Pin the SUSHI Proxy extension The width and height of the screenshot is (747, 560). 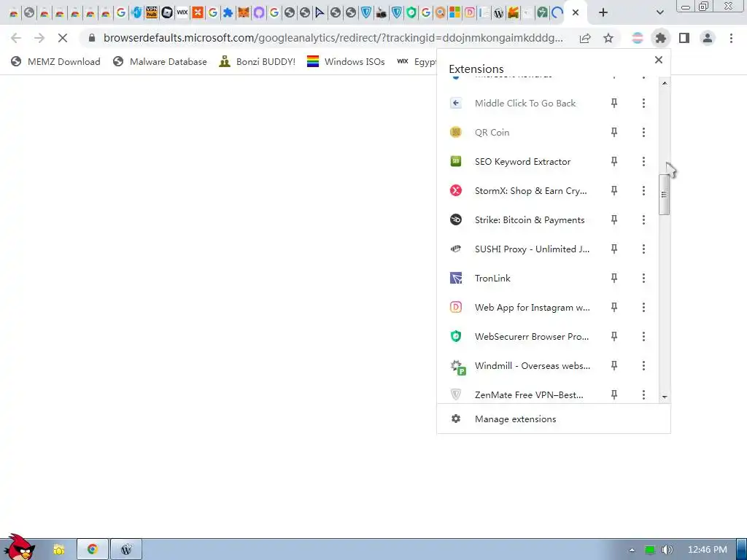[614, 249]
